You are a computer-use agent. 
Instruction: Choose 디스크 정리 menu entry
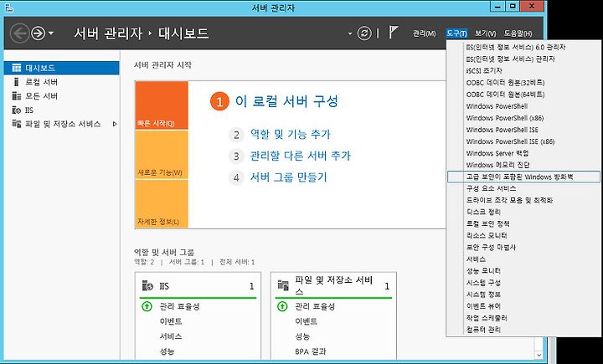point(523,212)
